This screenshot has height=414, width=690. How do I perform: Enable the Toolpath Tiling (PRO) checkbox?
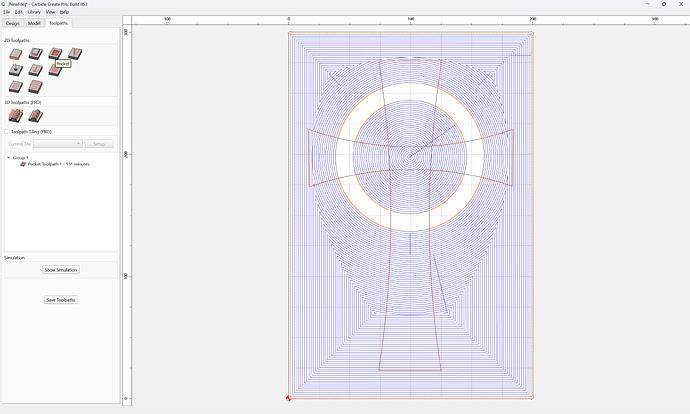tap(7, 132)
